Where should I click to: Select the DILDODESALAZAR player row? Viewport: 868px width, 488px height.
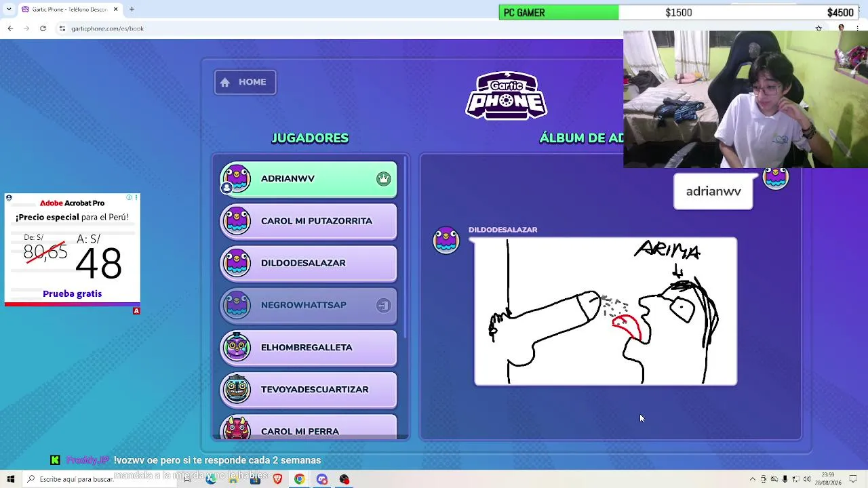(x=309, y=263)
